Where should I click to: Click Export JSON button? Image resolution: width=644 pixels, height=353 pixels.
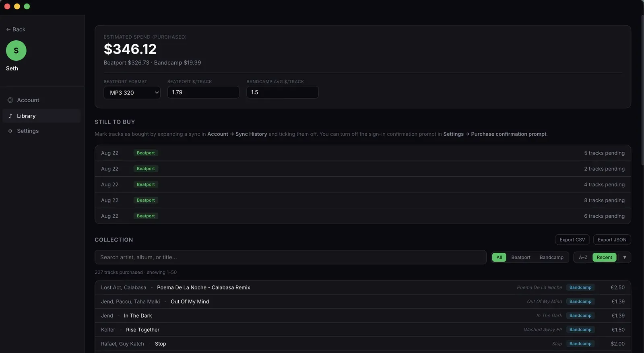[612, 239]
